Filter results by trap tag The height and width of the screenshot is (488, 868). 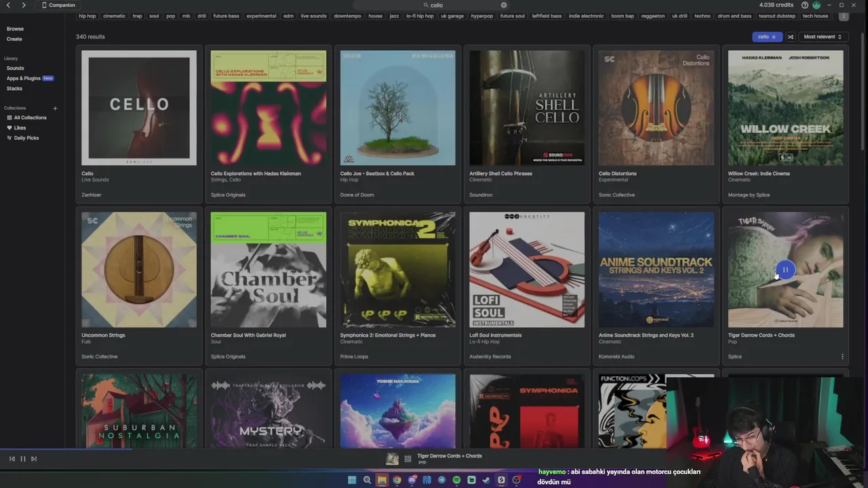point(138,16)
